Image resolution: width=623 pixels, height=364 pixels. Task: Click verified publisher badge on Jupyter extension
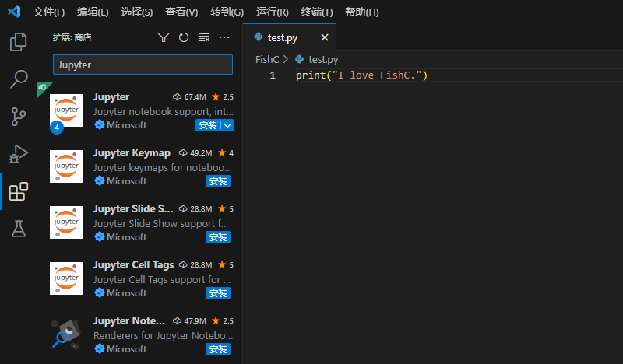(x=100, y=124)
